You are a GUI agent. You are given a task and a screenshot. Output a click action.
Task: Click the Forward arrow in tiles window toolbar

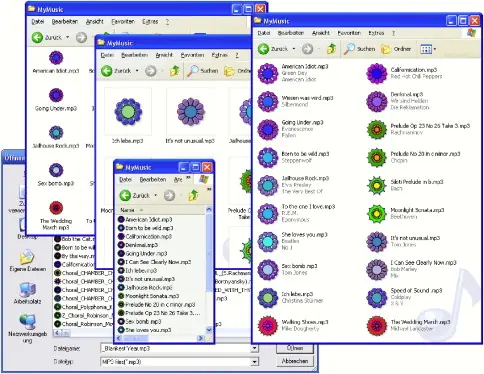tap(307, 49)
